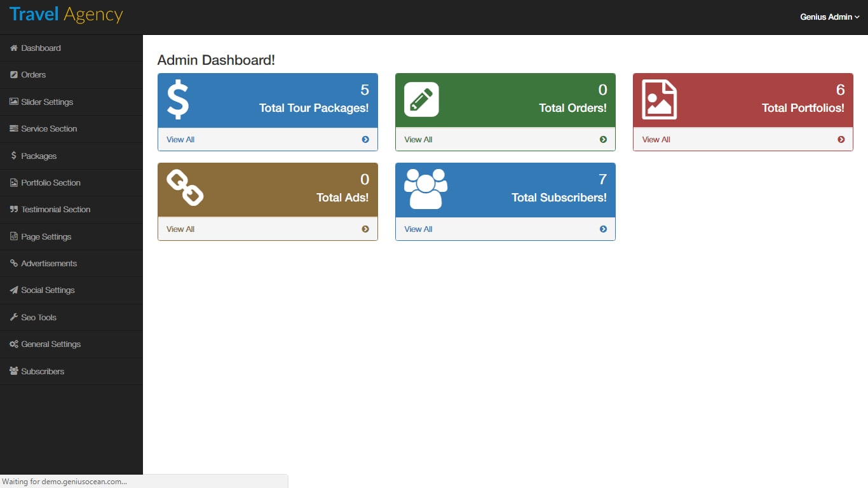The image size is (868, 488).
Task: Click View All under Total Orders
Action: point(417,139)
